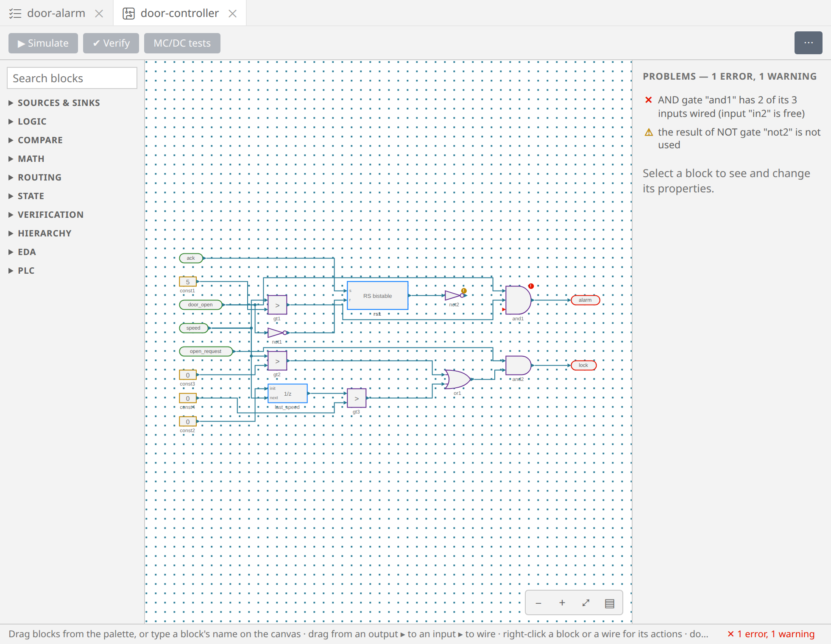Click the Simulate button
Image resolution: width=831 pixels, height=644 pixels.
(x=43, y=43)
